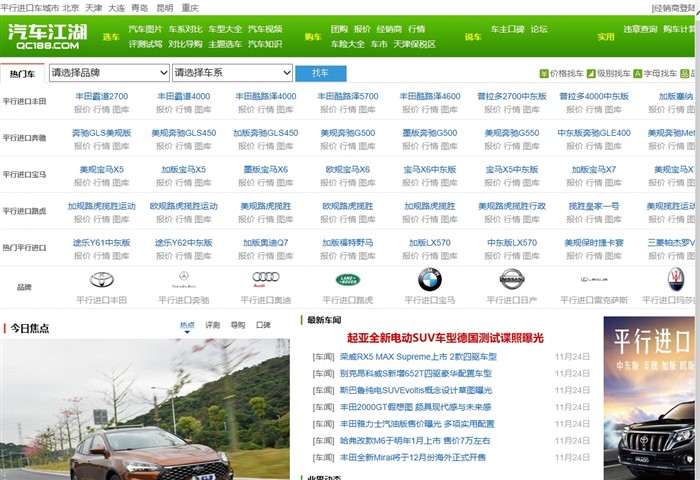The height and width of the screenshot is (480, 700).
Task: Open 车主口碑 in the navigation bar
Action: click(508, 29)
